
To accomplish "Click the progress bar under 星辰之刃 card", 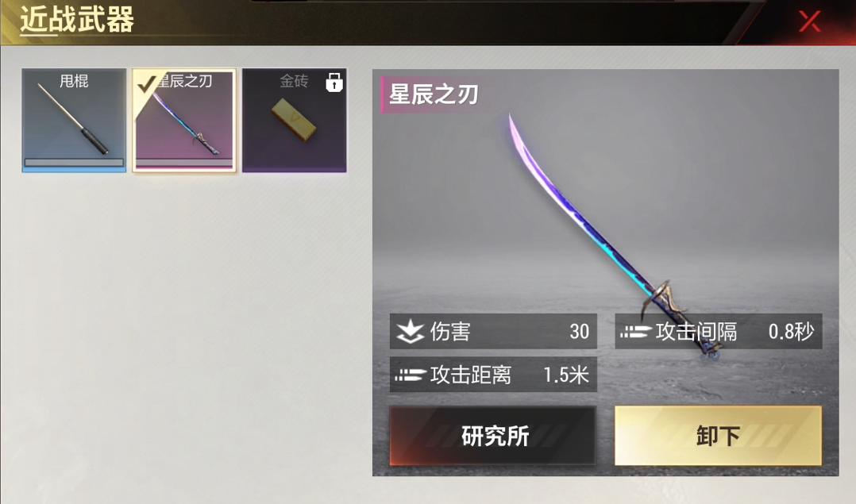I will pos(184,163).
